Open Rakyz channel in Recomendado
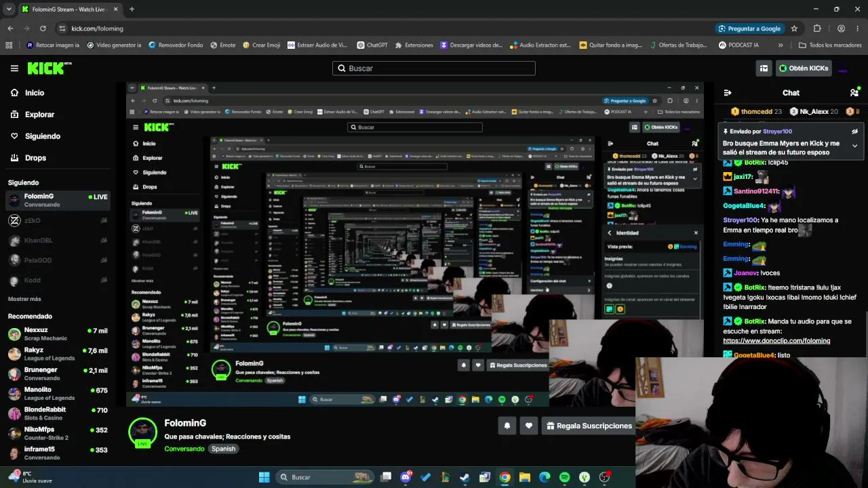The image size is (868, 488). tap(57, 354)
